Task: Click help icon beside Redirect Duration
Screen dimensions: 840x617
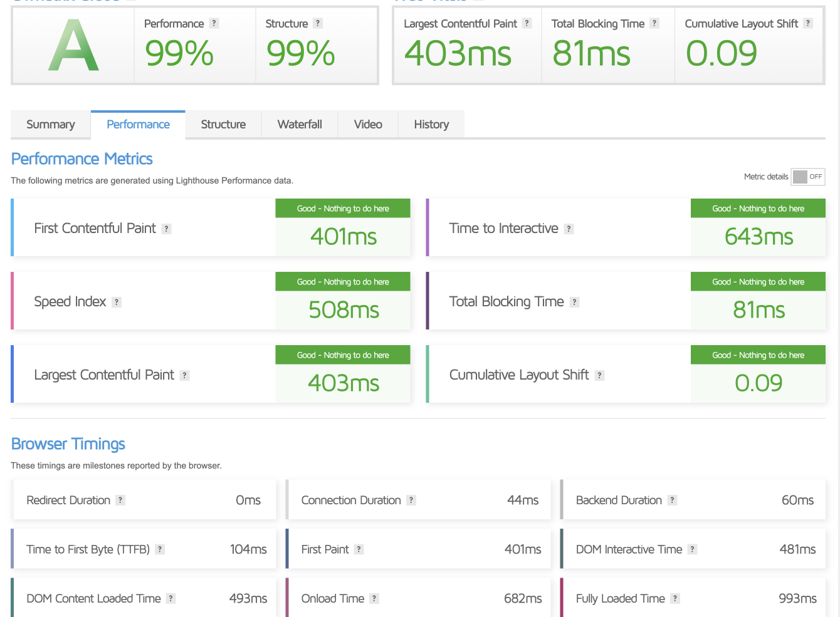Action: pos(120,500)
